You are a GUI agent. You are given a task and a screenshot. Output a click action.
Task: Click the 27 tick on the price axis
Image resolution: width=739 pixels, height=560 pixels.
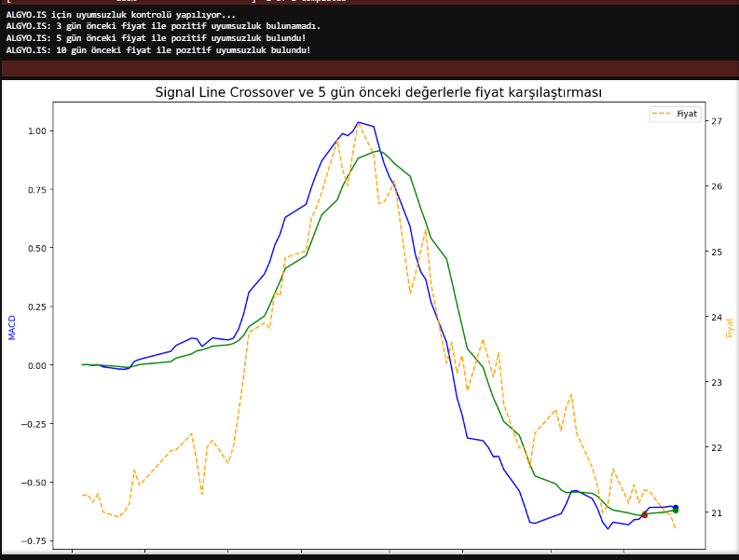(717, 121)
